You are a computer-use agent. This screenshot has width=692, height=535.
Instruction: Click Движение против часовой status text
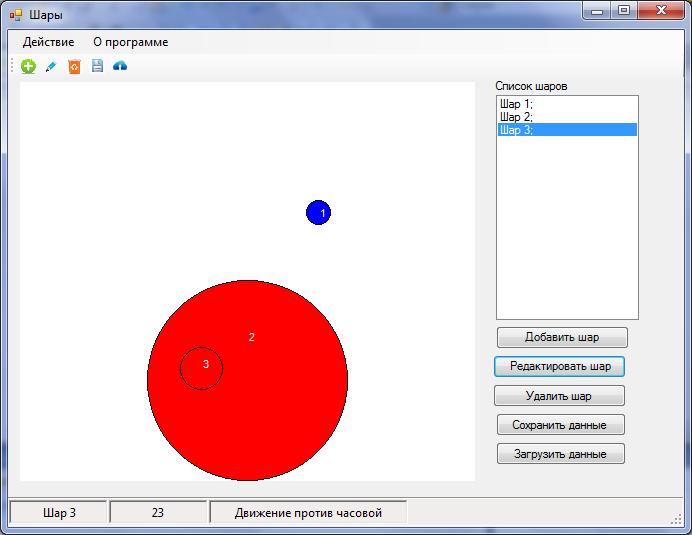[x=308, y=512]
